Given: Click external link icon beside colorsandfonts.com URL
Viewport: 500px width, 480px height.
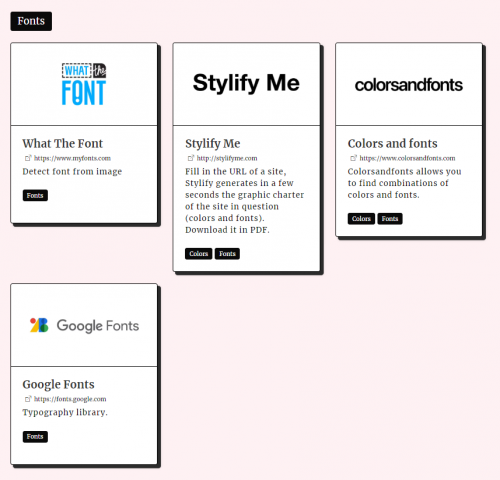Looking at the screenshot, I should coord(353,158).
